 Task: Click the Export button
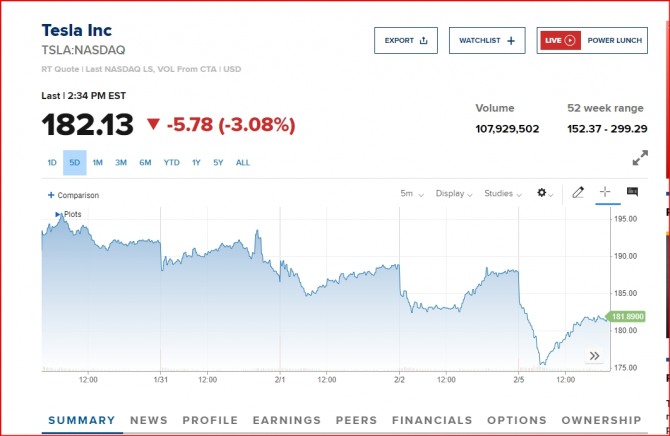[x=405, y=41]
